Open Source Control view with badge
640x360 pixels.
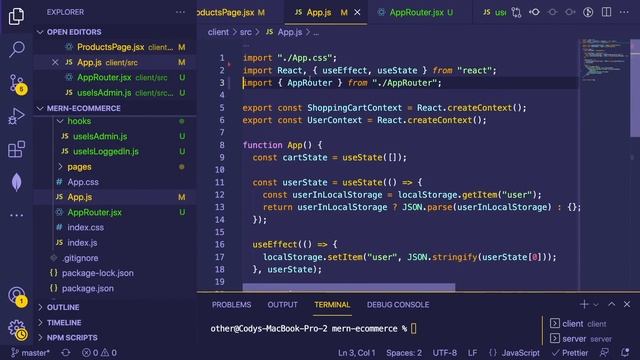[17, 83]
